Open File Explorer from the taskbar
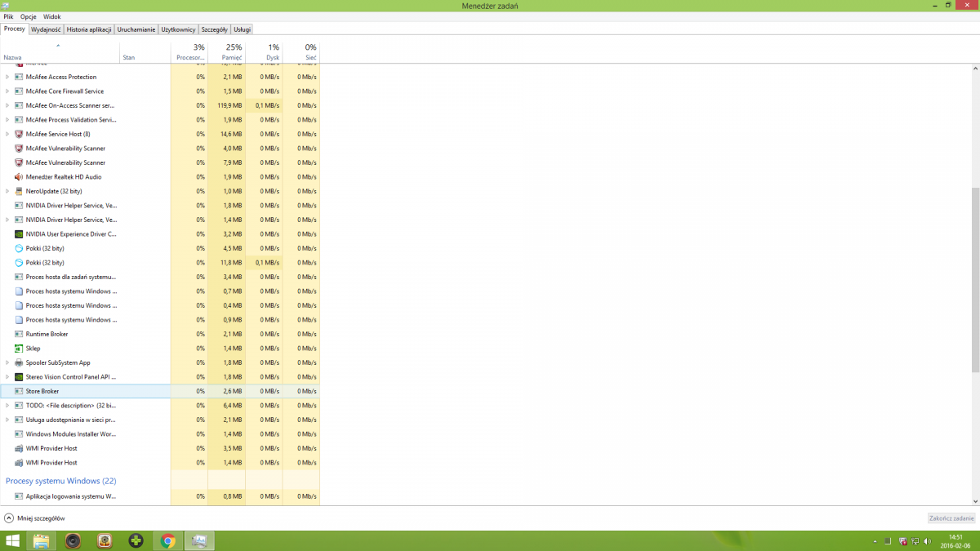 41,540
